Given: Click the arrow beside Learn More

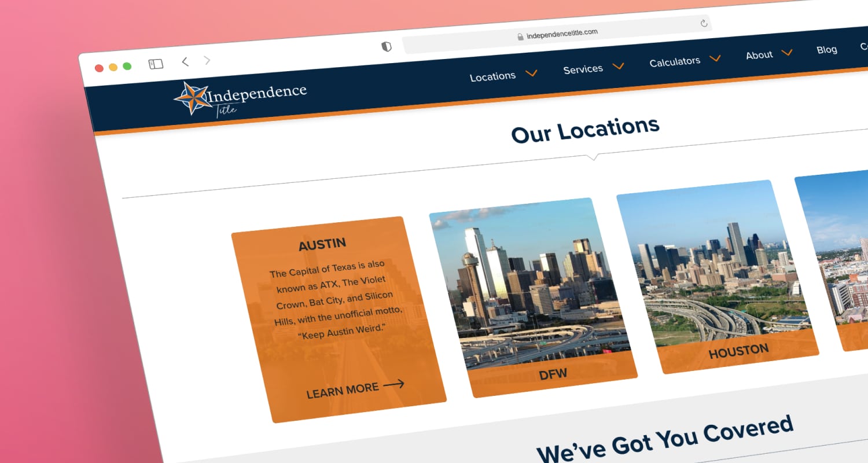Looking at the screenshot, I should [x=393, y=383].
